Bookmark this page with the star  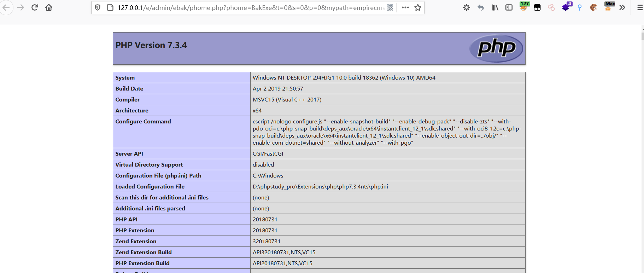click(x=418, y=7)
